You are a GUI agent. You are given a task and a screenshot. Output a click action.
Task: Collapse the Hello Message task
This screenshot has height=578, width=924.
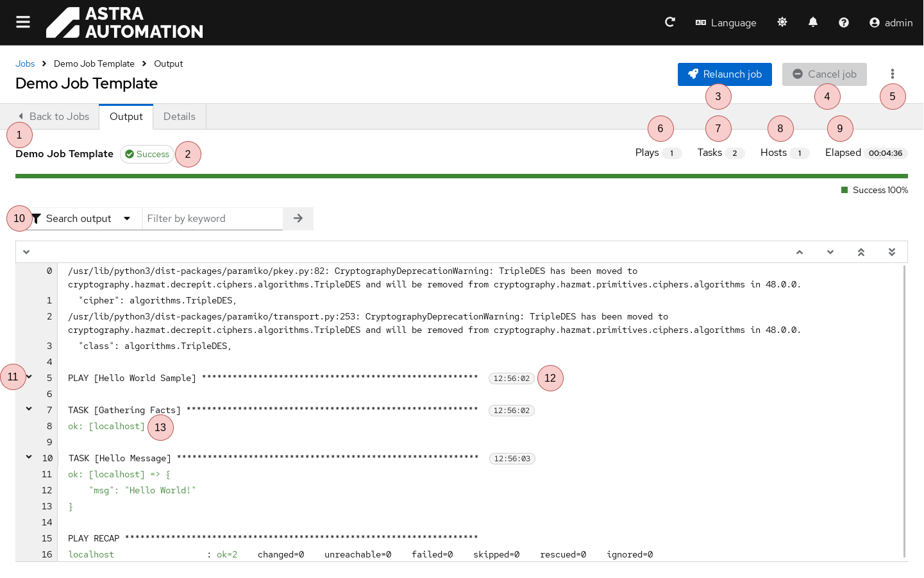tap(29, 457)
